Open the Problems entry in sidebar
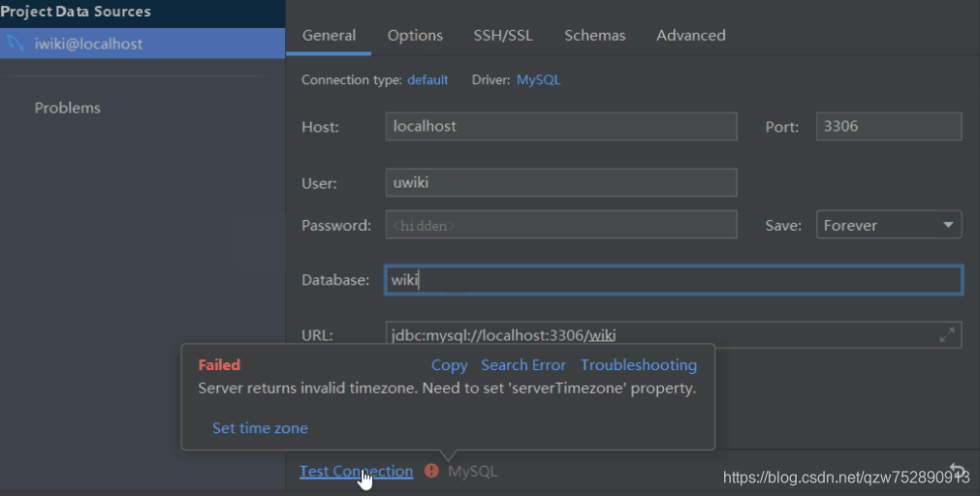This screenshot has height=496, width=980. tap(68, 108)
